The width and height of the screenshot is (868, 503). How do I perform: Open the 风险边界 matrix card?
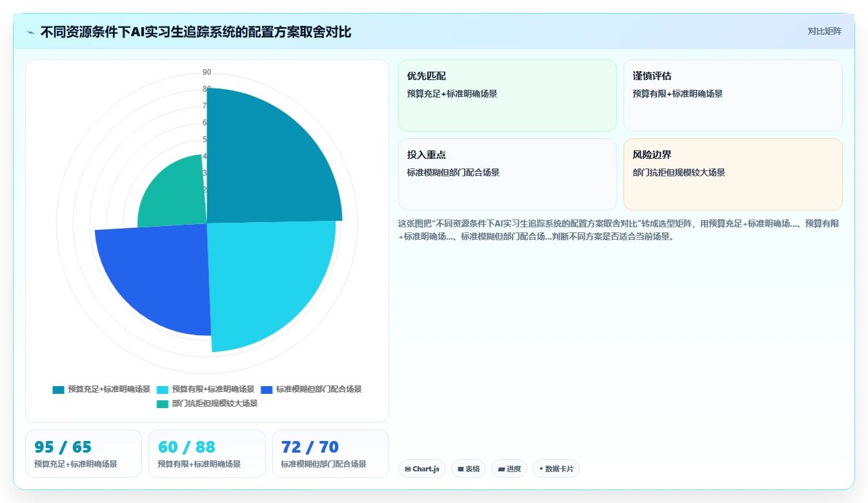(x=733, y=174)
